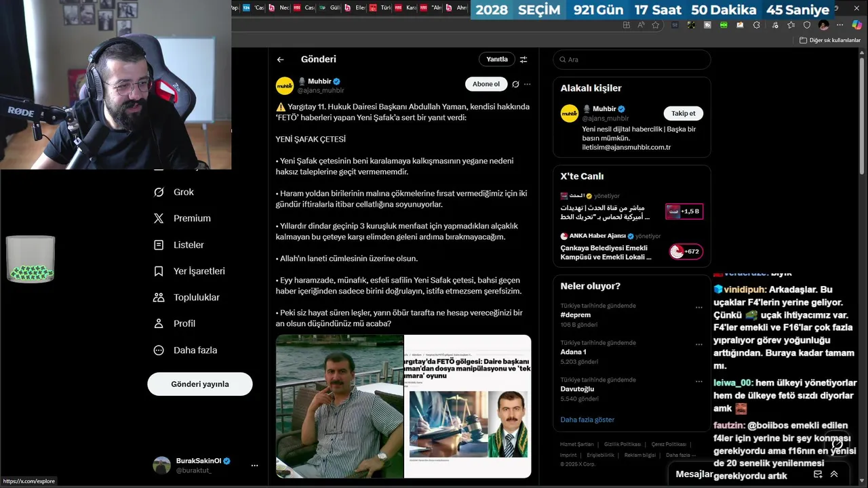Open the options dots for the #deprem trend

tap(698, 307)
